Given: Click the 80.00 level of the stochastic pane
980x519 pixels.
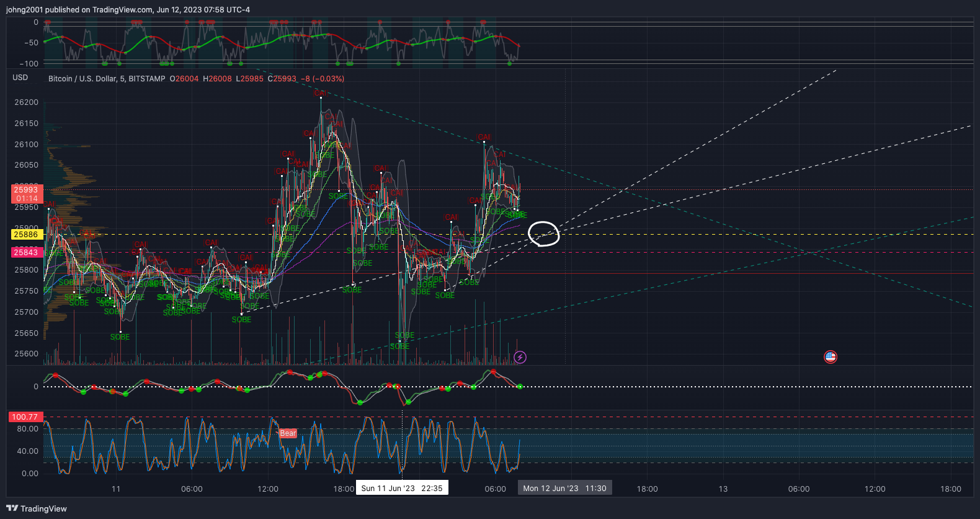Looking at the screenshot, I should (27, 429).
